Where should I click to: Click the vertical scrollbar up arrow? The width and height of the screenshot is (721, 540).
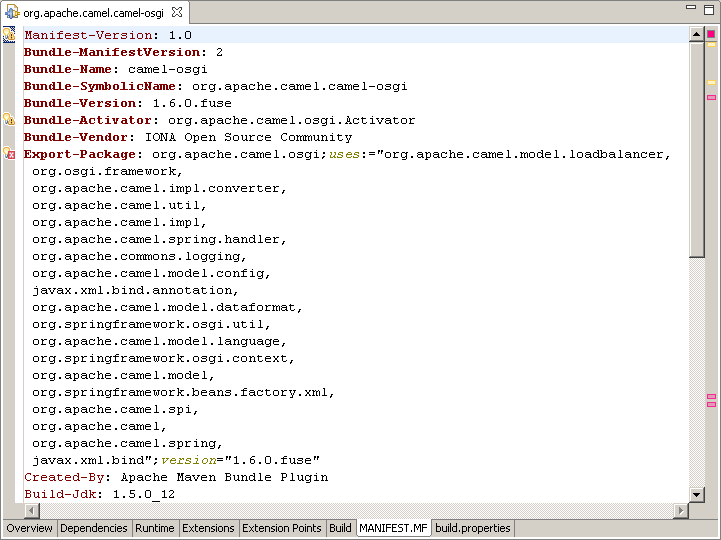tap(697, 34)
